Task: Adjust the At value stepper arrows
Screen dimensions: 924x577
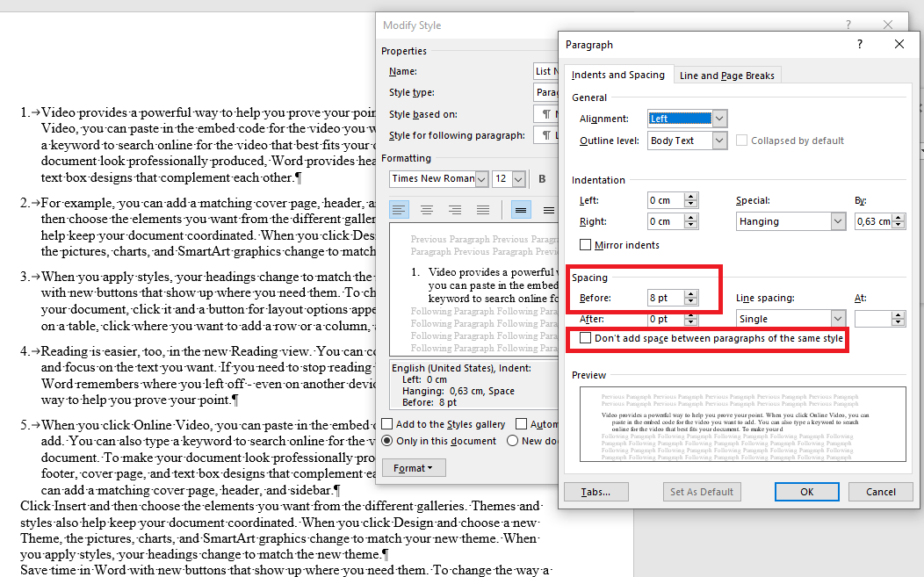Action: (x=898, y=319)
